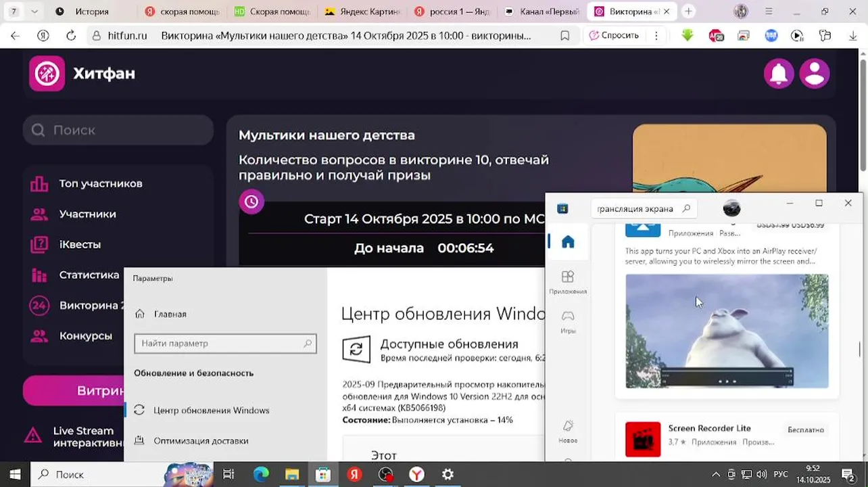The width and height of the screenshot is (868, 487).
Task: Close the Викторина browser tab
Action: [x=667, y=11]
